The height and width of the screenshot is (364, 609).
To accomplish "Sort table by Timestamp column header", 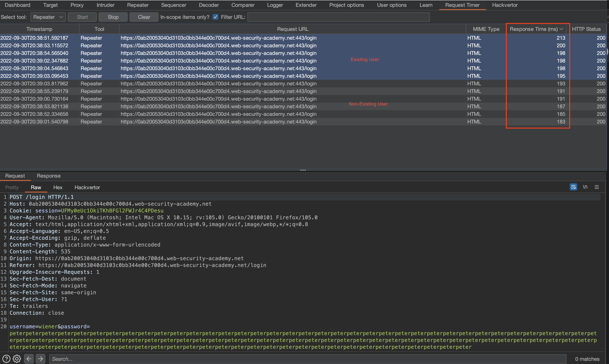I will [x=39, y=29].
